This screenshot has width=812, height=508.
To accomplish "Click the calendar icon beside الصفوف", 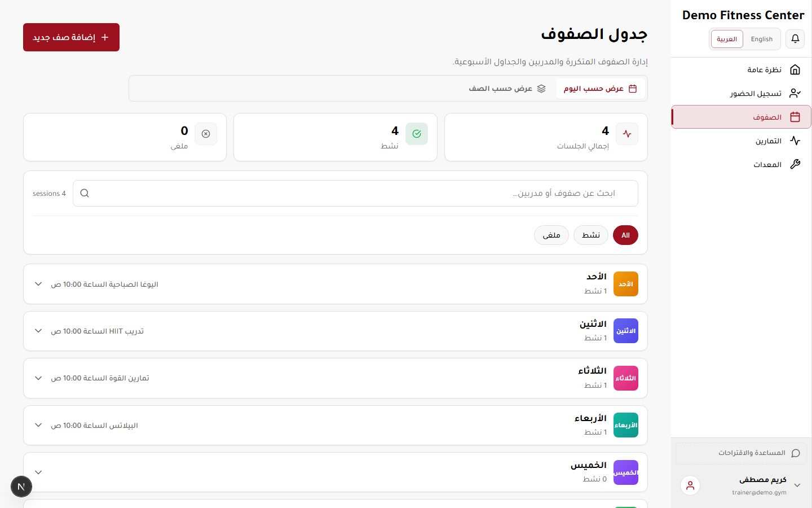I will [795, 117].
